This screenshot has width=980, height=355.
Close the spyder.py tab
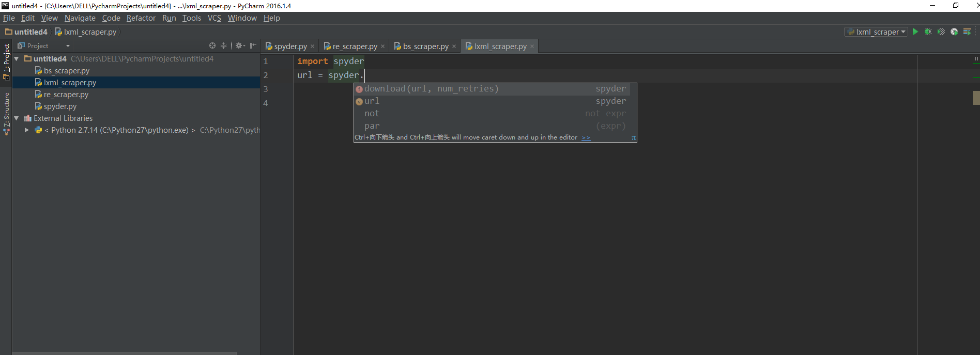(x=312, y=47)
